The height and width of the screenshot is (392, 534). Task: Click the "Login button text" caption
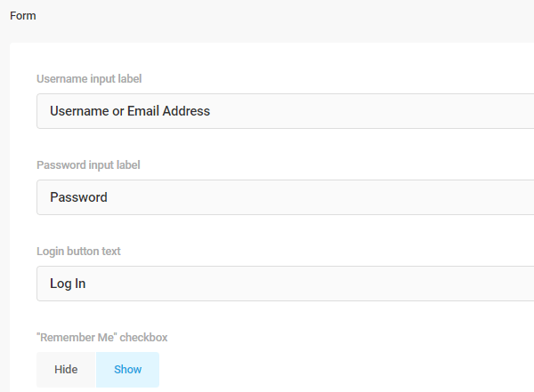[78, 251]
